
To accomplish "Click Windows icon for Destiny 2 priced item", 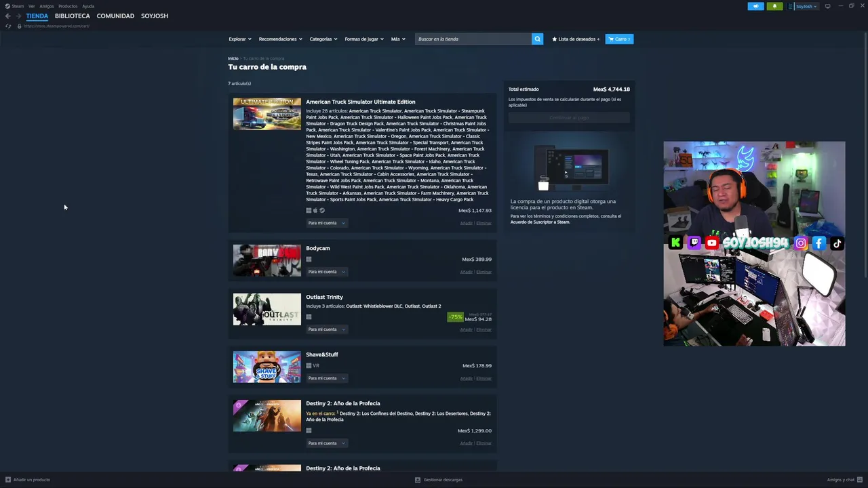I will tap(309, 430).
